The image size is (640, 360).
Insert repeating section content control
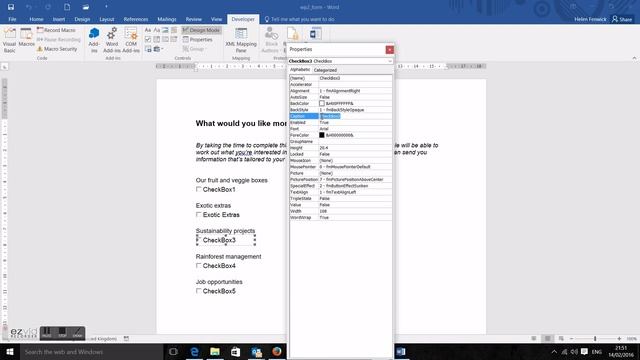coord(148,49)
